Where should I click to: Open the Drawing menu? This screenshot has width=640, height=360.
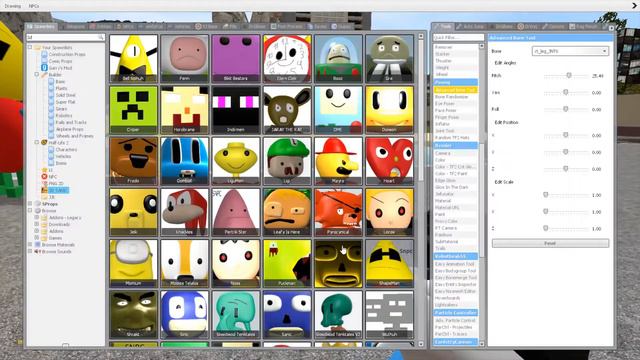click(x=13, y=6)
